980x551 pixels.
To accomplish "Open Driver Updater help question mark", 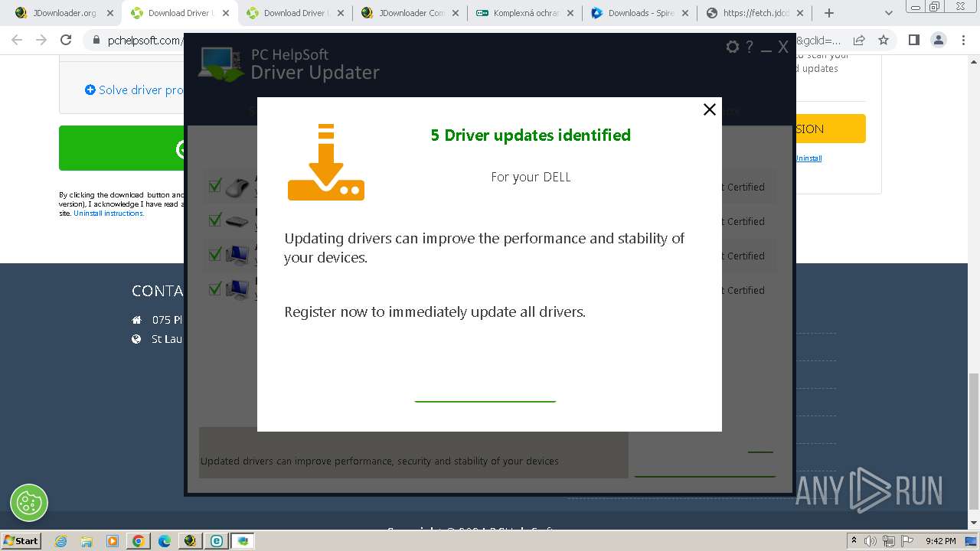I will tap(750, 47).
